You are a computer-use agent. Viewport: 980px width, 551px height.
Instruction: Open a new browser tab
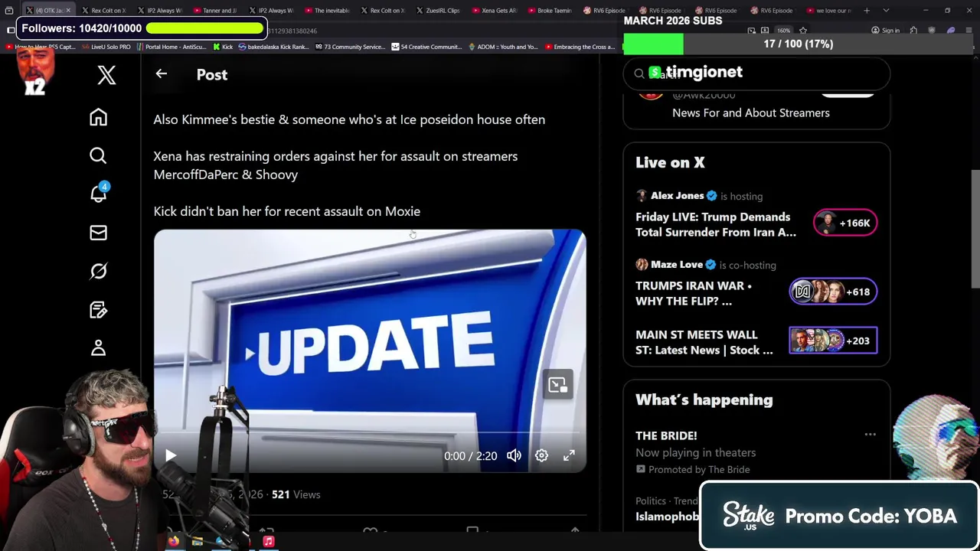click(867, 11)
